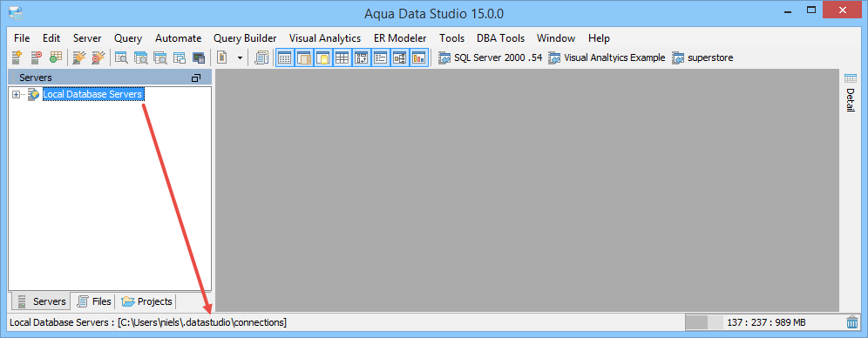
Task: Open the Visual Analytics menu
Action: 325,38
